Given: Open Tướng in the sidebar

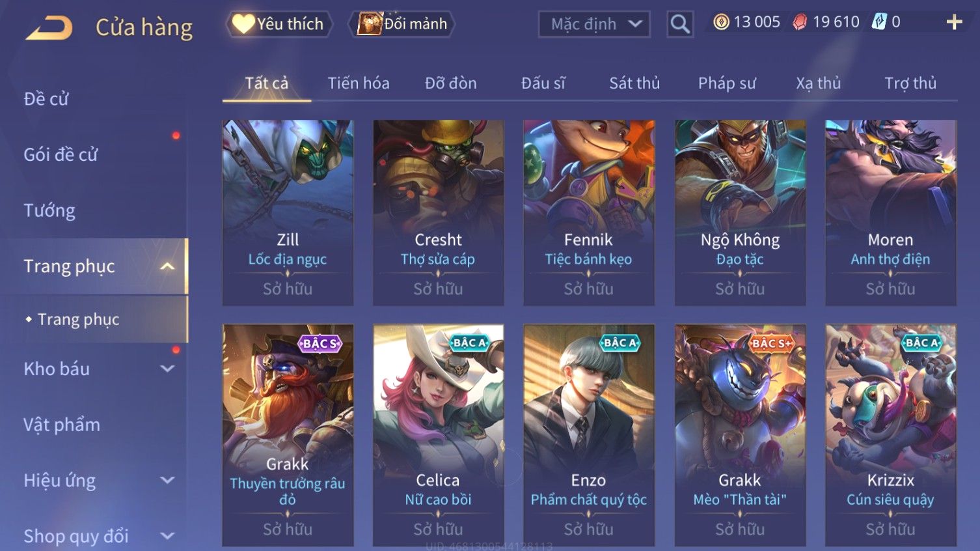Looking at the screenshot, I should point(49,211).
